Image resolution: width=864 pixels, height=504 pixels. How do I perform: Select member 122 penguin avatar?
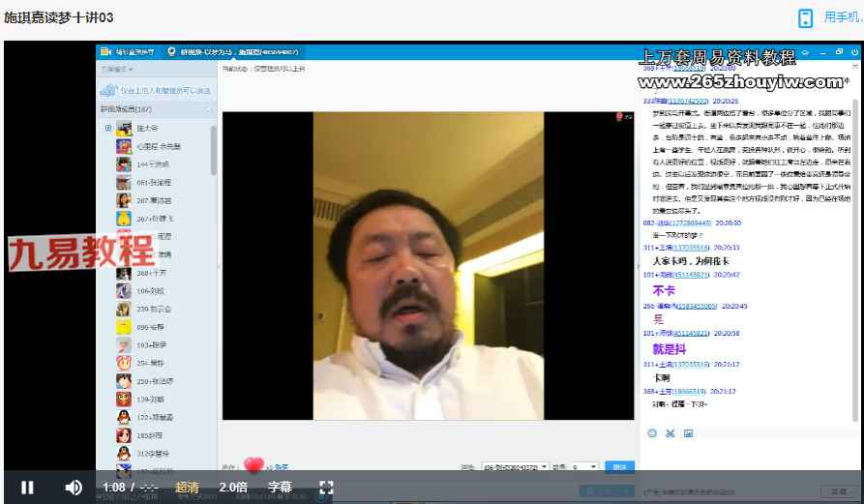pos(124,418)
